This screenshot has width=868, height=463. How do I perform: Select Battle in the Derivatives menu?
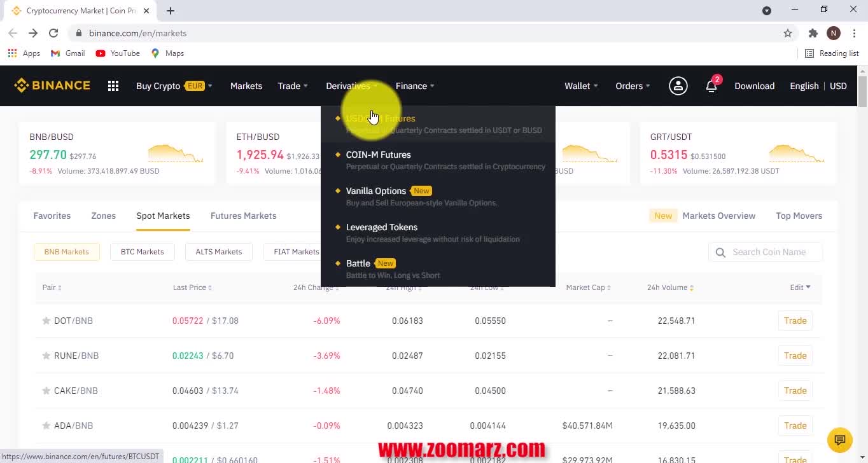pos(438,269)
